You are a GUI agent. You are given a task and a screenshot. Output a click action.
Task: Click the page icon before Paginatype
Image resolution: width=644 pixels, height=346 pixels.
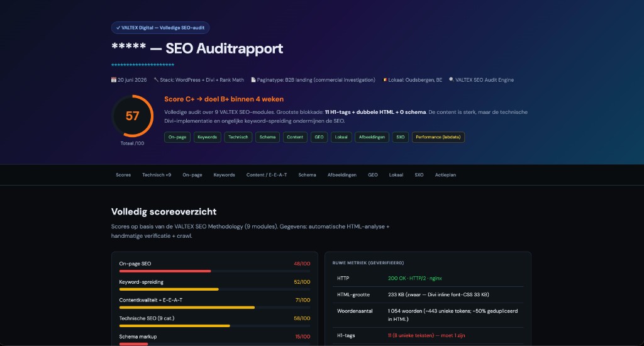[253, 80]
